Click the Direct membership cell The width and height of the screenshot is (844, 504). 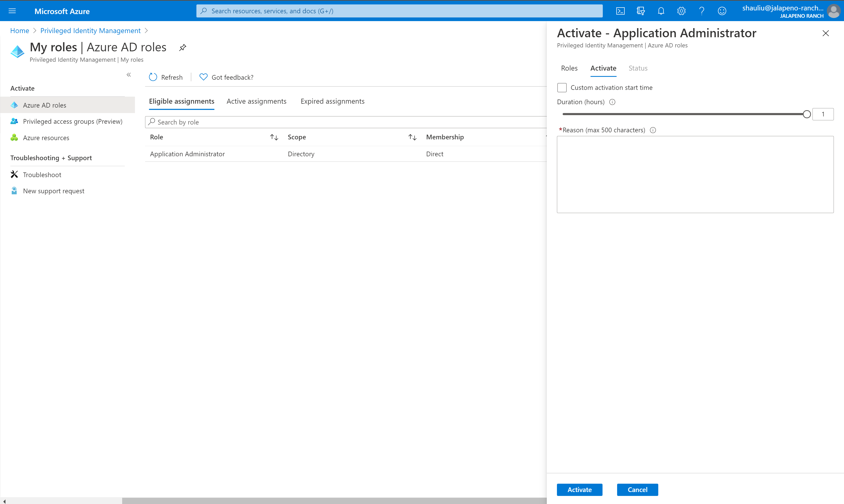coord(435,154)
